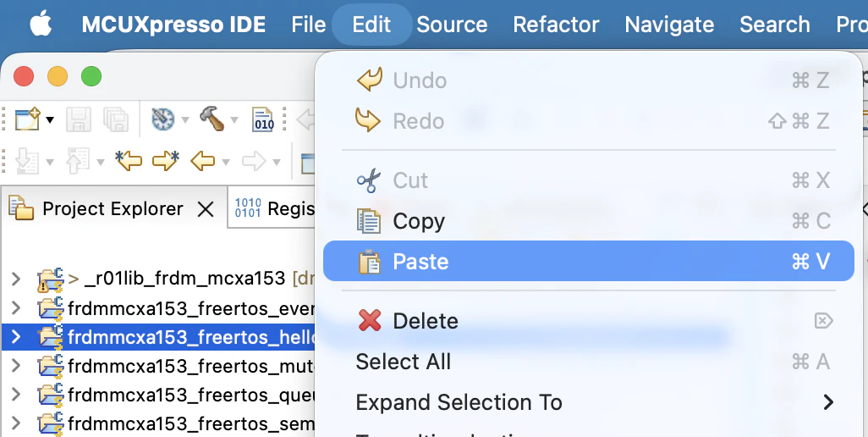Viewport: 868px width, 437px height.
Task: Click the Paste clipboard icon
Action: click(x=369, y=262)
